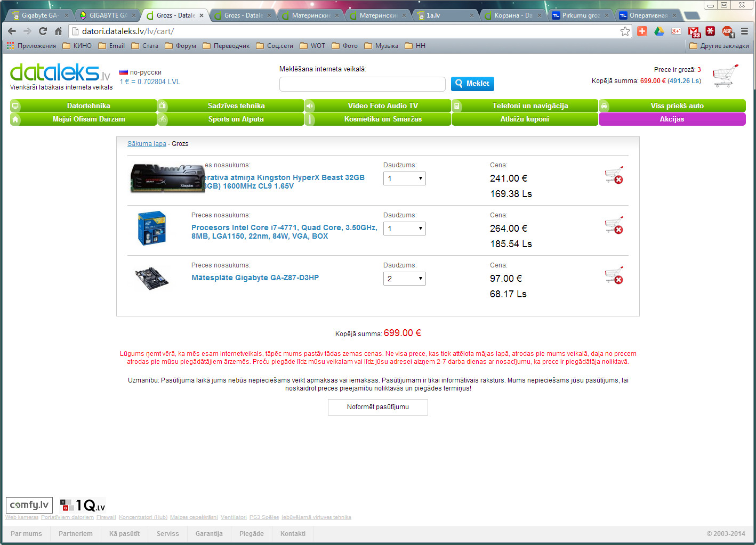Open the Kā pasūtīt footer link
The image size is (756, 545).
click(124, 534)
